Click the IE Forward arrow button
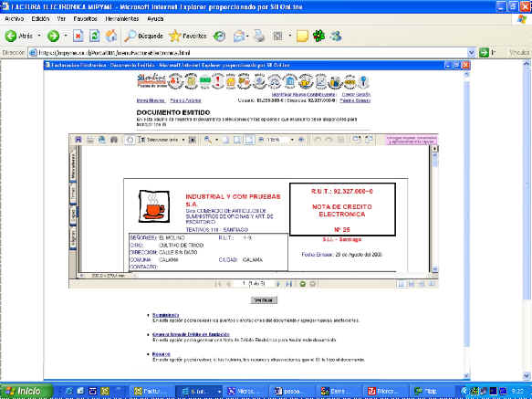Screen dimensions: 532x399 coord(53,36)
